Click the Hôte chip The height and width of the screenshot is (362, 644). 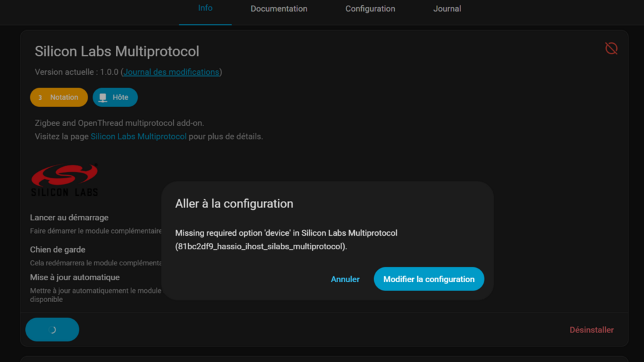115,97
